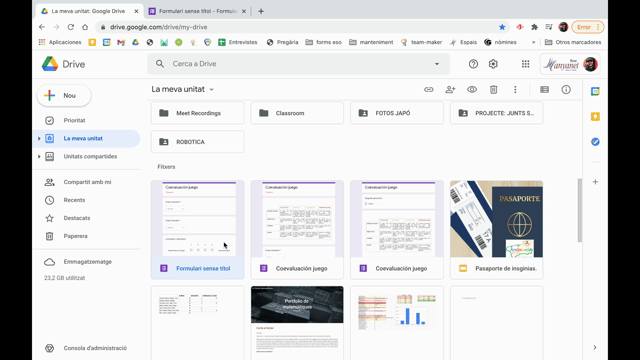The image size is (640, 360).
Task: Open the Classroom folder
Action: point(297,113)
